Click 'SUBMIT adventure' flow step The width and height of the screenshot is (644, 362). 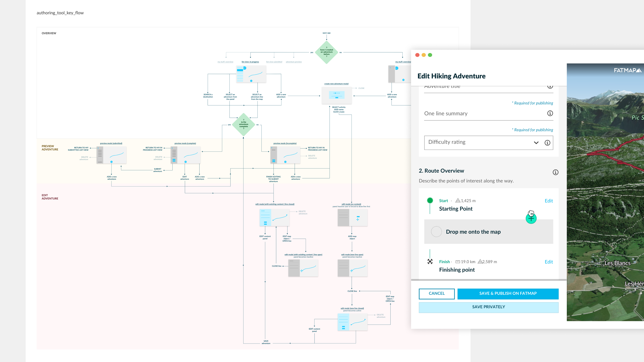(157, 170)
